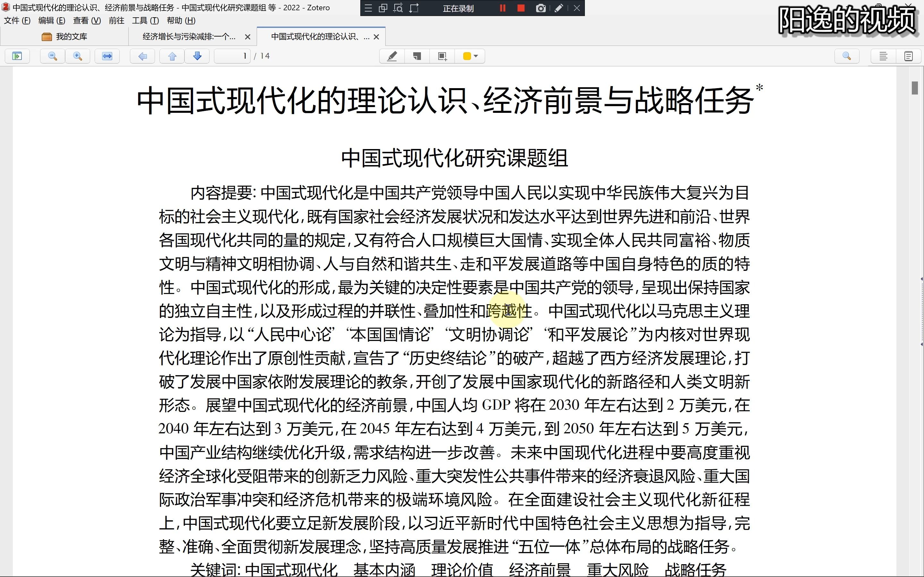The image size is (924, 577).
Task: Select the area annotation tool
Action: coord(442,56)
